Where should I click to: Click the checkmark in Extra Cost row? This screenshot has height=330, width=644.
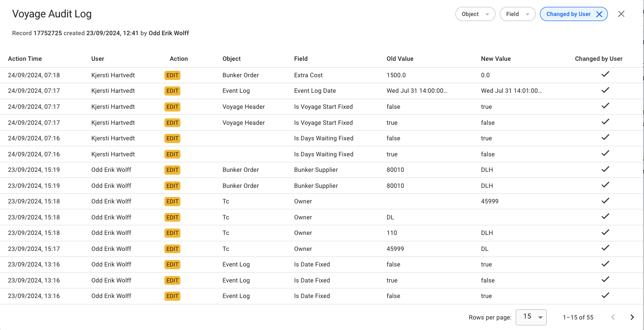pos(605,75)
